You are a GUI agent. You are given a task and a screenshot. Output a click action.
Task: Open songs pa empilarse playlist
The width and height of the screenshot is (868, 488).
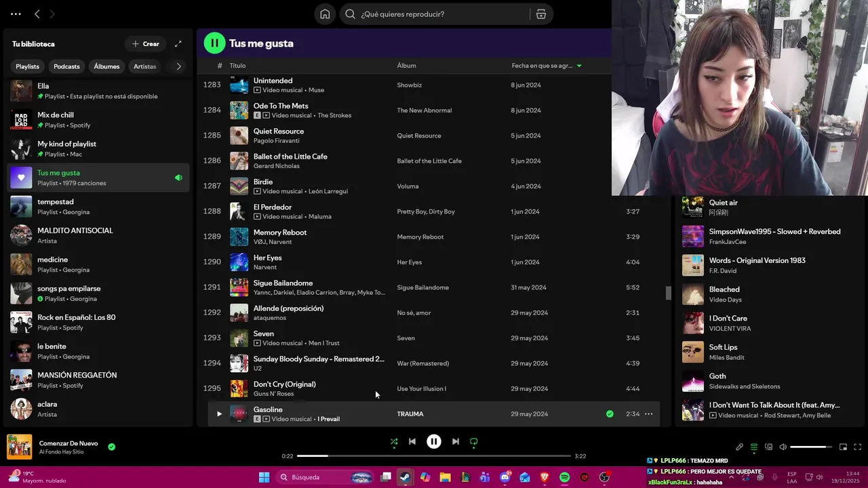tap(98, 293)
